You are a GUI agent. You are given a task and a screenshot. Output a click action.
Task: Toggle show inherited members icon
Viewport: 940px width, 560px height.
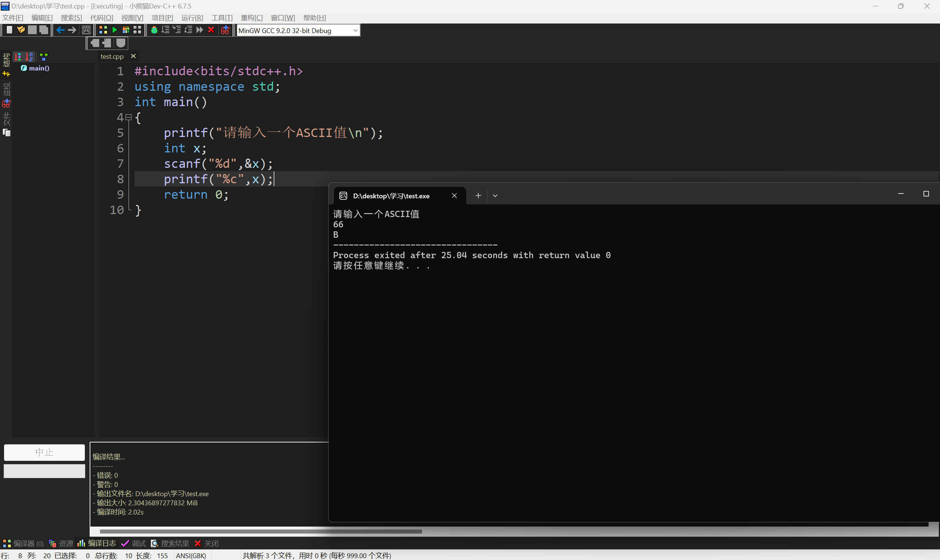(44, 57)
